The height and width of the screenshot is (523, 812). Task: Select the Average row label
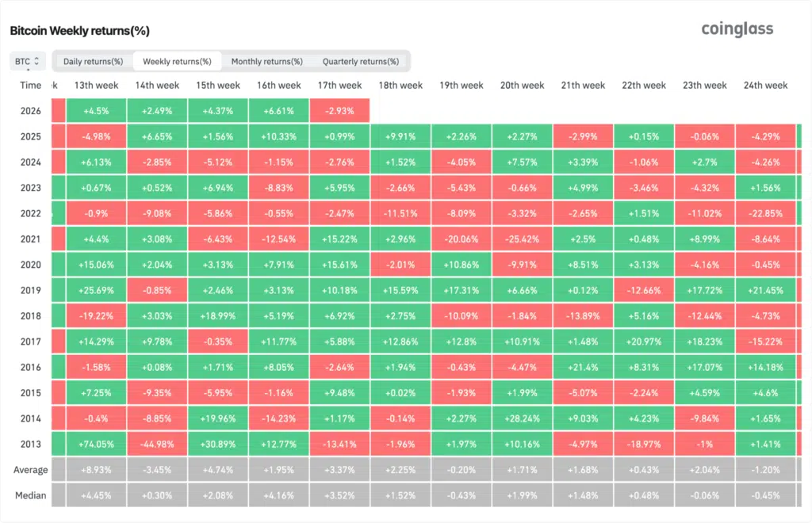tap(30, 469)
